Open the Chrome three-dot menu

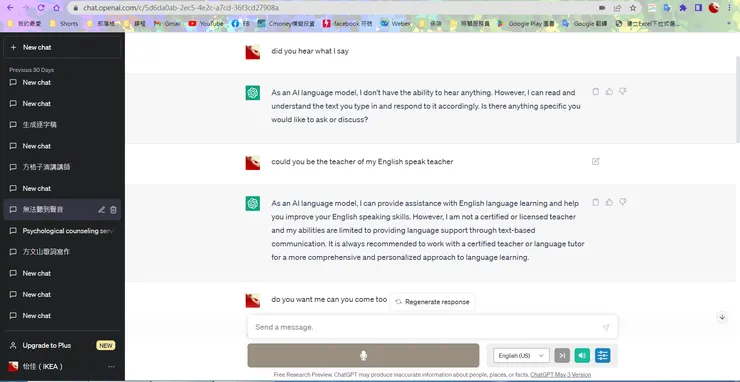click(x=730, y=8)
